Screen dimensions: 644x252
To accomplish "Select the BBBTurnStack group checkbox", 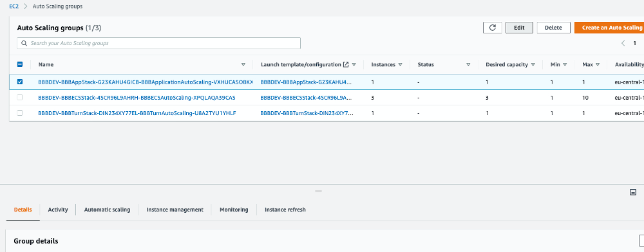I will [20, 113].
